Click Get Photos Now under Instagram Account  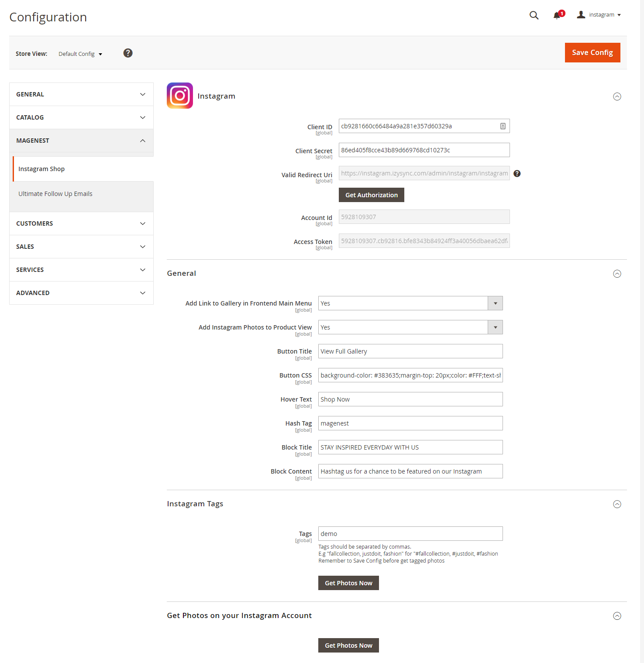348,646
